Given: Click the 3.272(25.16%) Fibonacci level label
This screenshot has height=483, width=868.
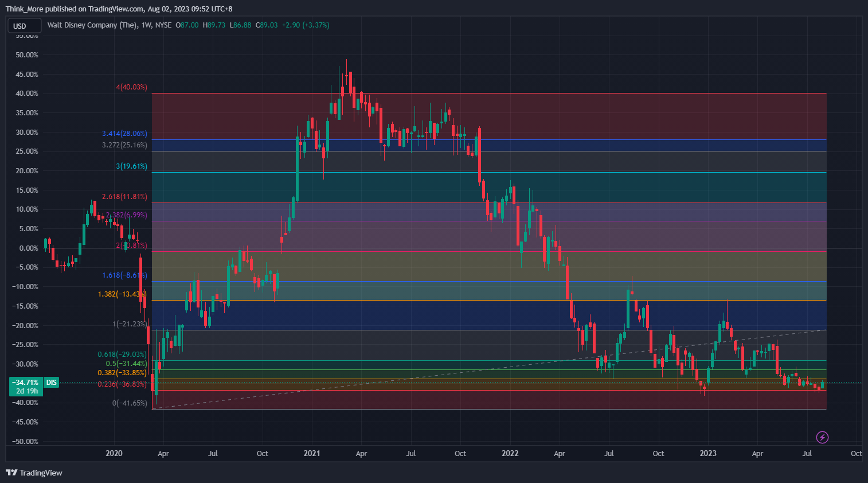Looking at the screenshot, I should tap(125, 145).
